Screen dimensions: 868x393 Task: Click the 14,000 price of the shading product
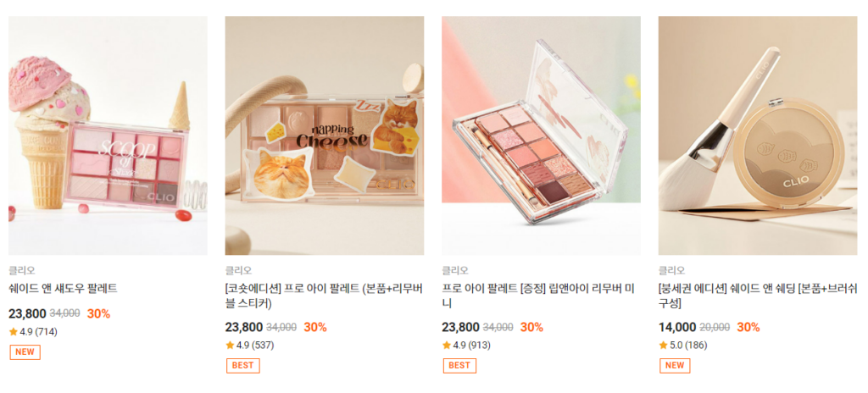[x=677, y=327]
